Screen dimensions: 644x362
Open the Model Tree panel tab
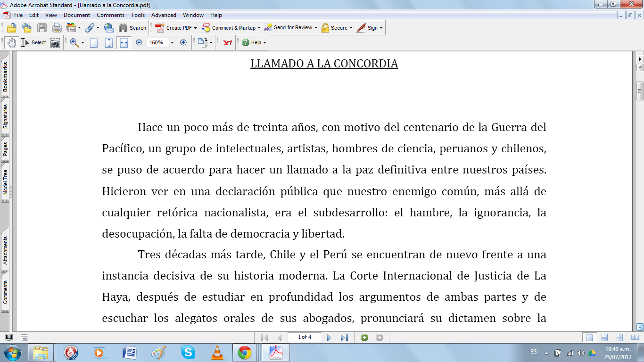[5, 183]
